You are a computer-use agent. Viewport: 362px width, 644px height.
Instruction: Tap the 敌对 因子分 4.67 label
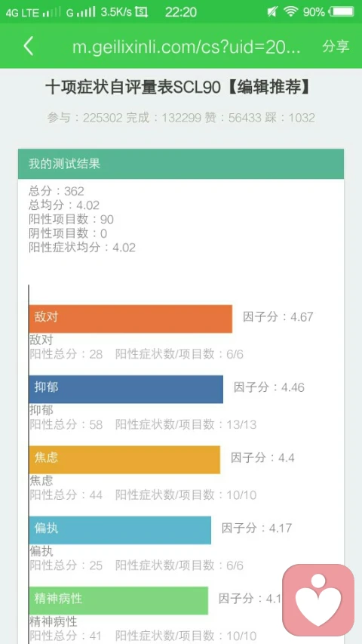tap(278, 317)
